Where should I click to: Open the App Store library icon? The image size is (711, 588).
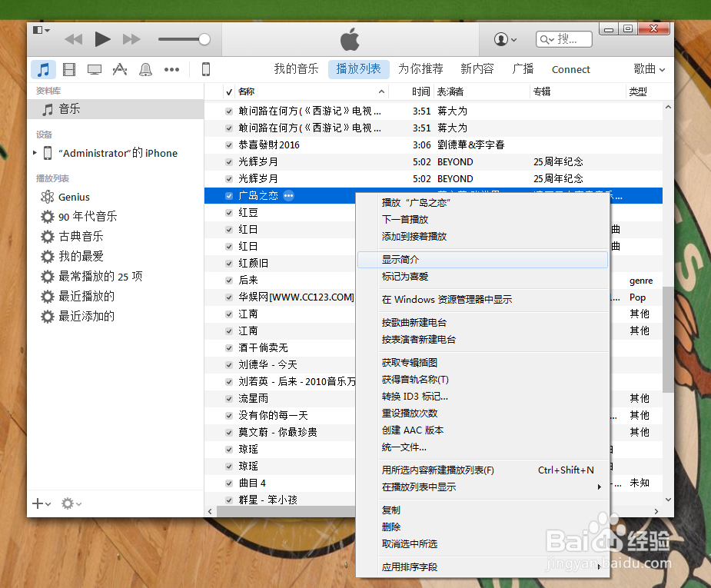point(120,69)
